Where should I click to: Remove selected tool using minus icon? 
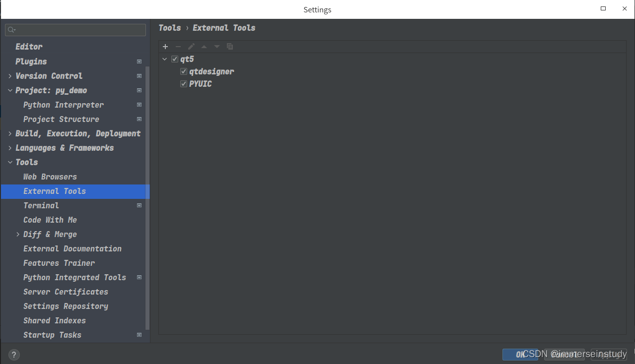178,47
